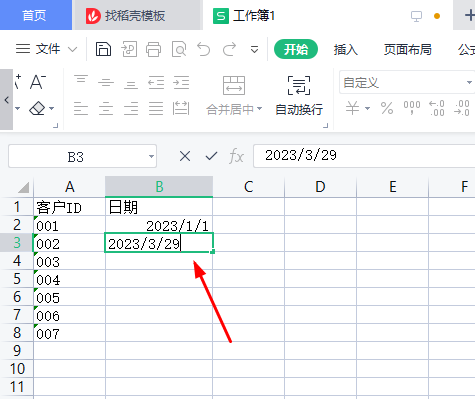Confirm cell entry with checkmark button
Viewport: 475px width, 399px height.
click(x=211, y=156)
